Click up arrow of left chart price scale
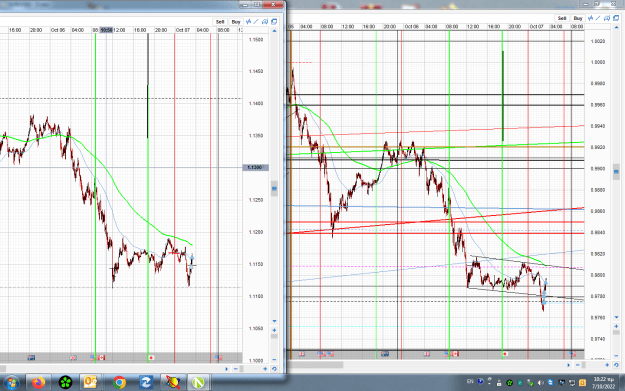The height and width of the screenshot is (391, 625). click(x=274, y=31)
